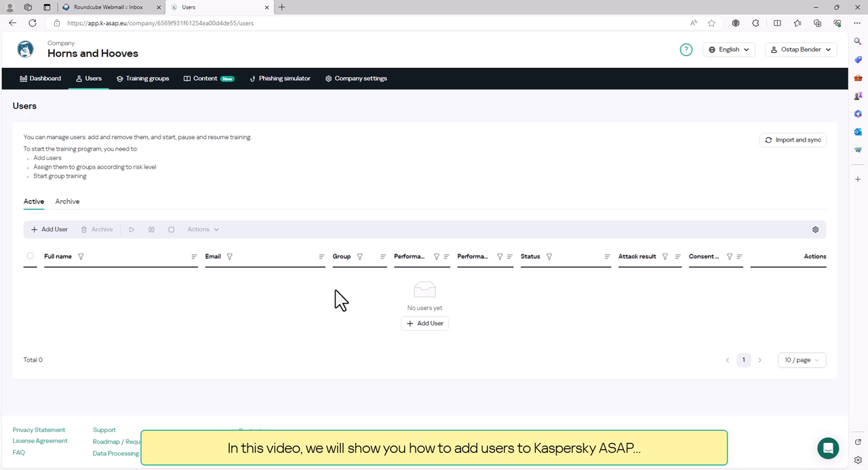Image resolution: width=868 pixels, height=470 pixels.
Task: Click the Import and sync button
Action: click(x=793, y=140)
